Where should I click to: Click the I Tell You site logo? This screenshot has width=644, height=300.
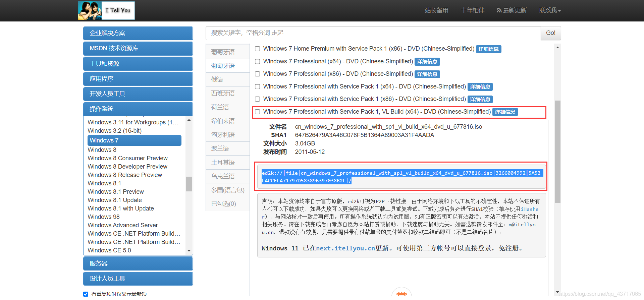click(106, 10)
